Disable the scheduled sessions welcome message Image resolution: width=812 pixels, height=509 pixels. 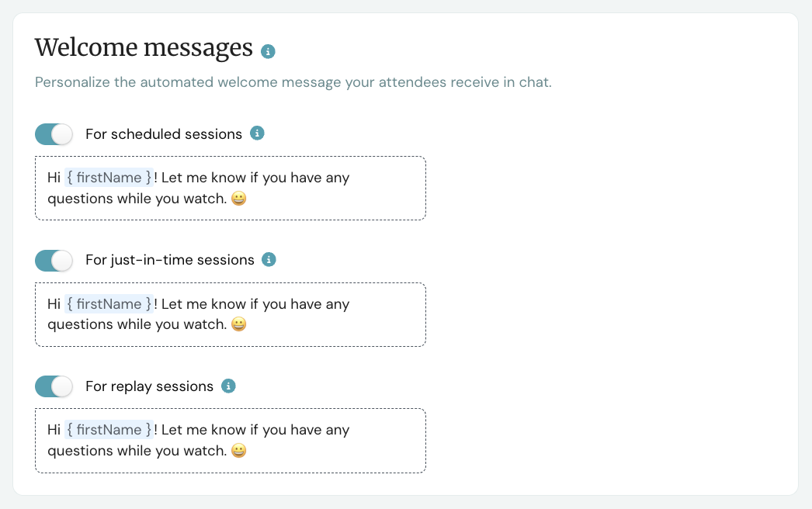[x=54, y=133]
